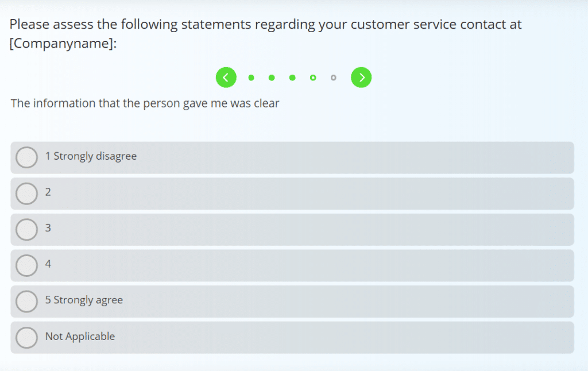Select the rating '4' radio button

pos(26,265)
